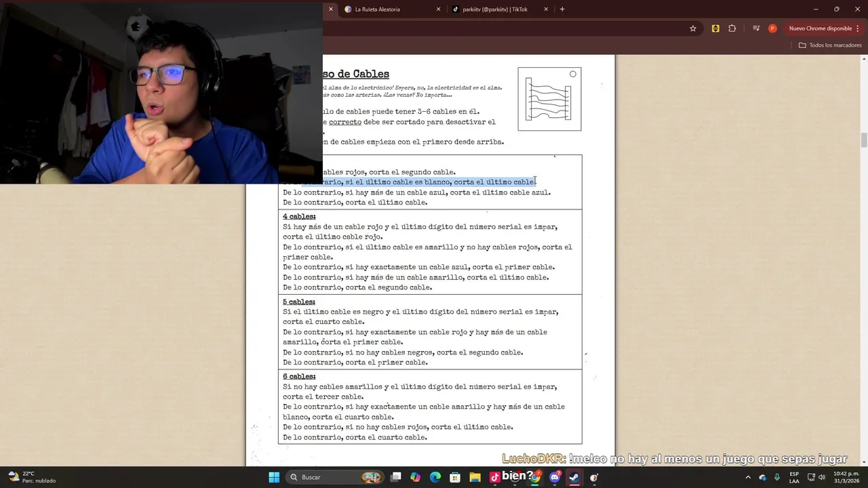Open Microsoft Edge from taskbar
The width and height of the screenshot is (868, 488).
click(x=435, y=477)
